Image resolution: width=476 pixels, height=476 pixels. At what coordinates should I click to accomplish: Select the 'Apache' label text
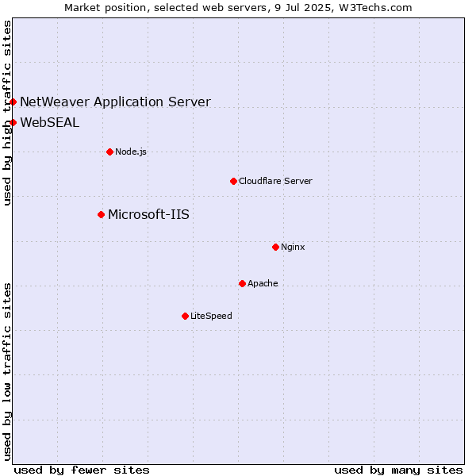point(263,283)
